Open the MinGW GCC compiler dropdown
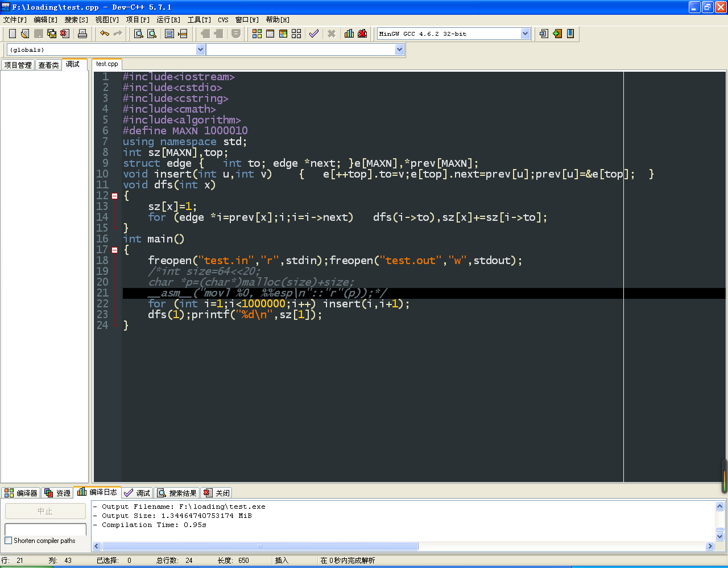The height and width of the screenshot is (568, 728). 525,34
